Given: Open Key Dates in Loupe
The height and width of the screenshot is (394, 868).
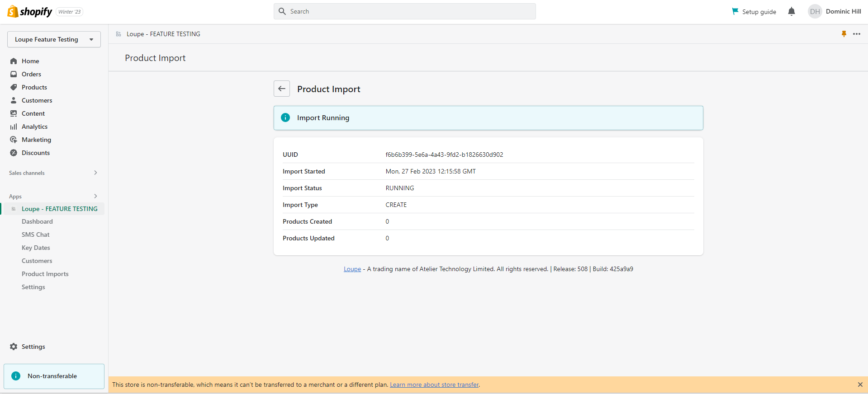Looking at the screenshot, I should (x=36, y=248).
